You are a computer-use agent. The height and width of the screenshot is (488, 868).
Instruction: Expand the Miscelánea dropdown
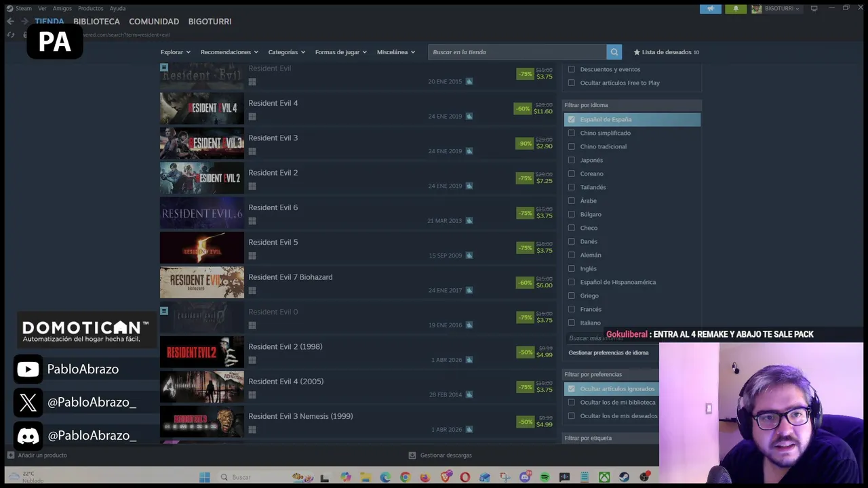(396, 52)
